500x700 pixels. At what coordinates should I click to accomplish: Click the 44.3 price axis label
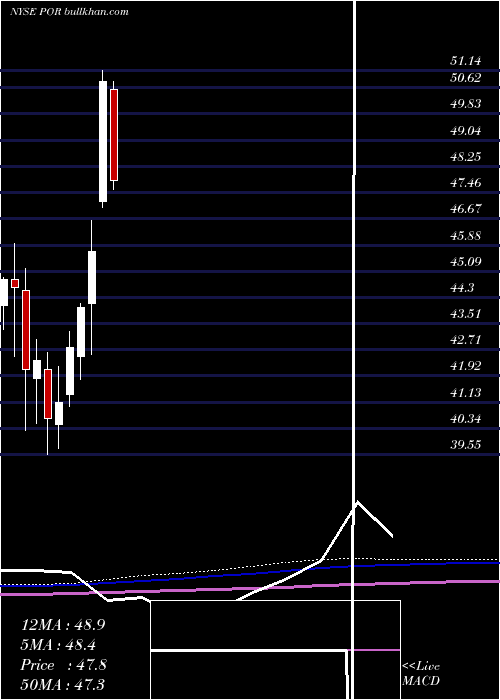point(462,288)
